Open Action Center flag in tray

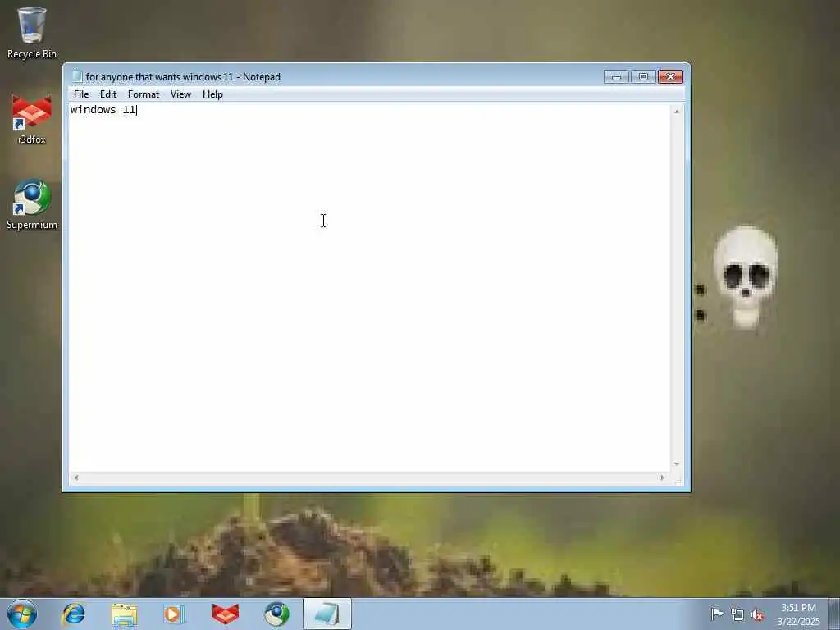716,614
